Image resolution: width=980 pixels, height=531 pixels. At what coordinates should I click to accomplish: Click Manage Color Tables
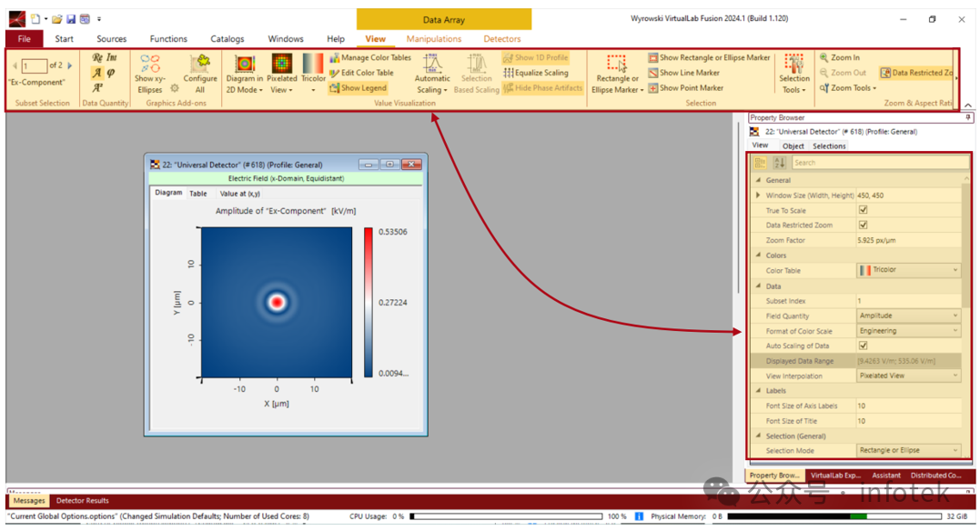[370, 57]
